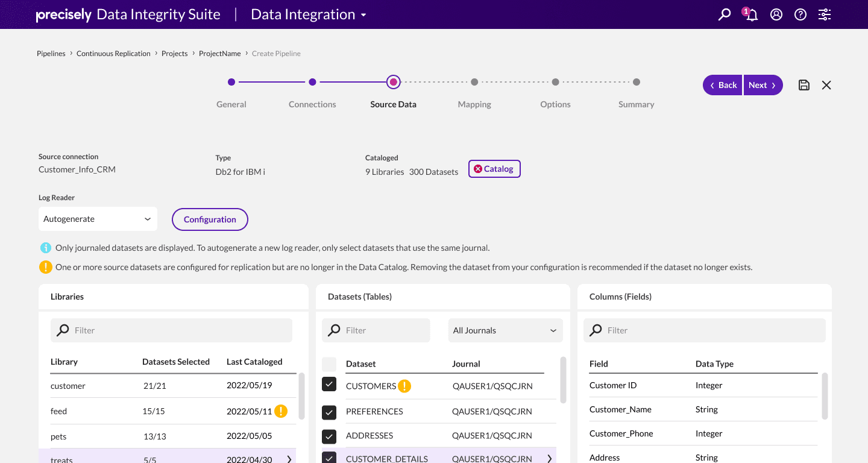The height and width of the screenshot is (463, 868).
Task: Click the Libraries list scrollbar
Action: (x=301, y=396)
